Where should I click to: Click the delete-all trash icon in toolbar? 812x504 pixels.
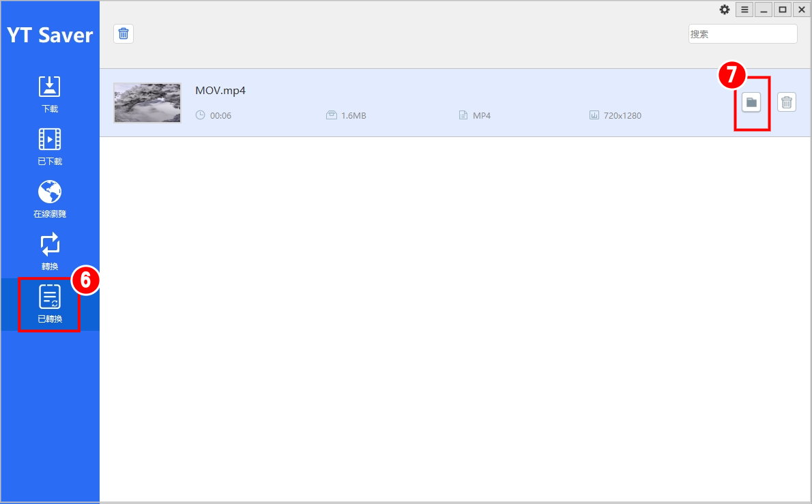click(x=124, y=33)
